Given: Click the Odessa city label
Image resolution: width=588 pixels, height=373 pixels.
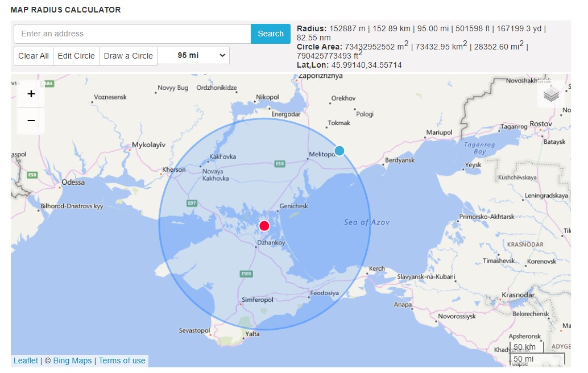Looking at the screenshot, I should (73, 182).
